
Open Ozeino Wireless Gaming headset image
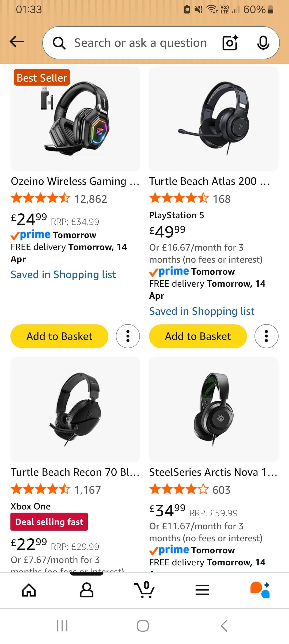click(x=75, y=119)
